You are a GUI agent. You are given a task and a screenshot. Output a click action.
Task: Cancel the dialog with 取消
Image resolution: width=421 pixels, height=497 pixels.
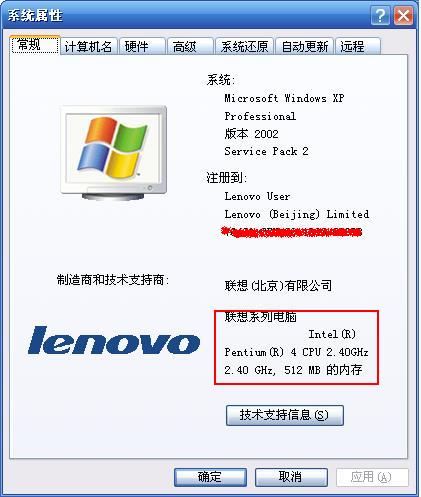291,477
